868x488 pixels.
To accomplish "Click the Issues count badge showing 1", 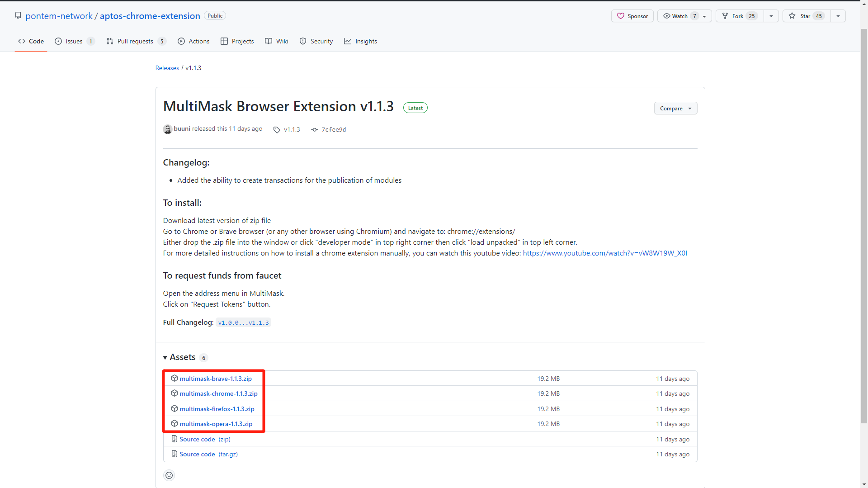I will coord(91,41).
